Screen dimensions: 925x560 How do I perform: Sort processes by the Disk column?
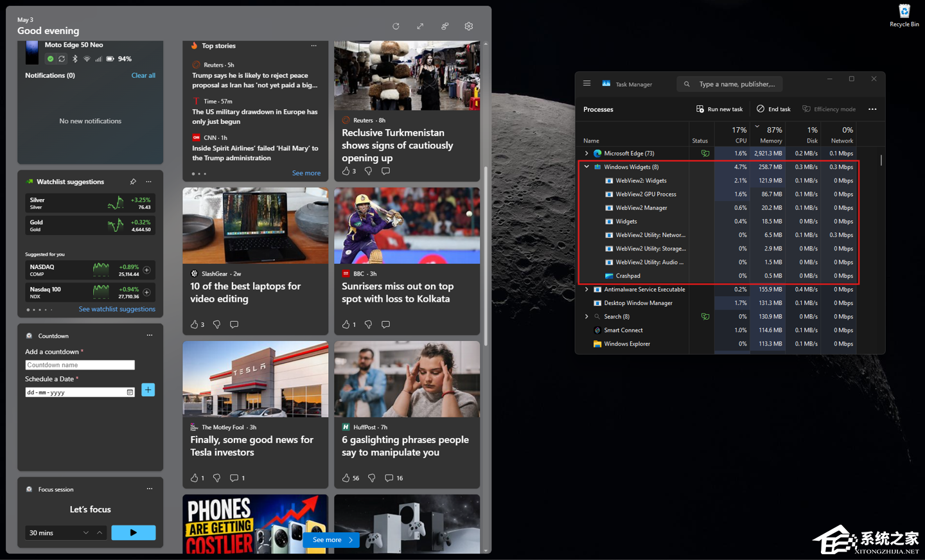(x=803, y=135)
